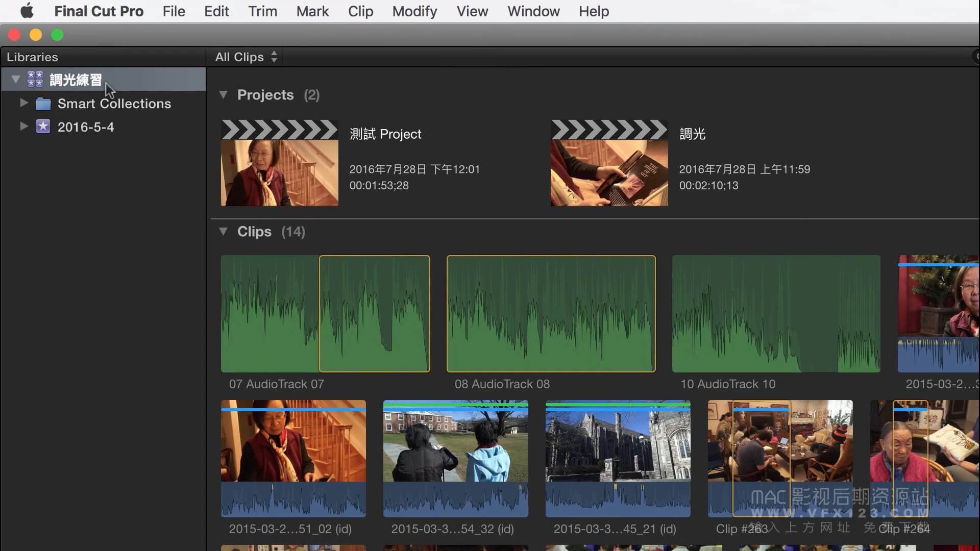Screen dimensions: 980x551
Task: Open the Edit menu
Action: [x=216, y=11]
